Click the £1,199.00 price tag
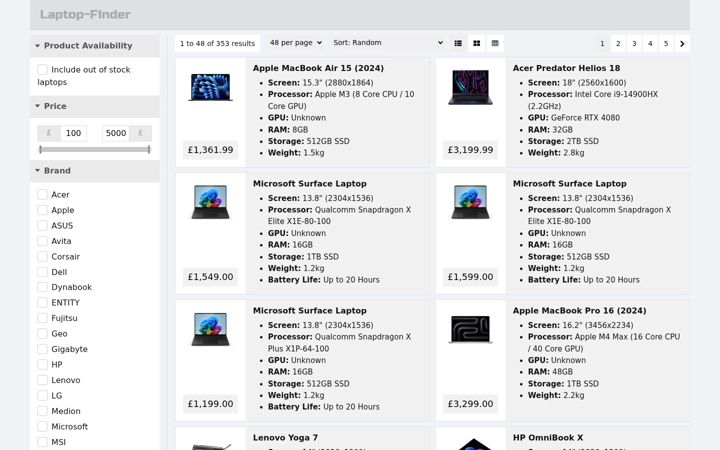The image size is (720, 450). click(210, 404)
